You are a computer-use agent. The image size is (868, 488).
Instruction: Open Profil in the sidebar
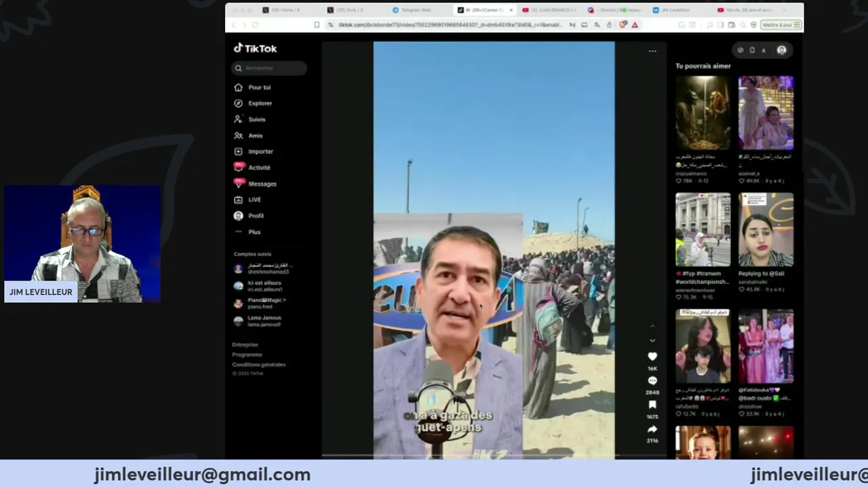pos(249,216)
